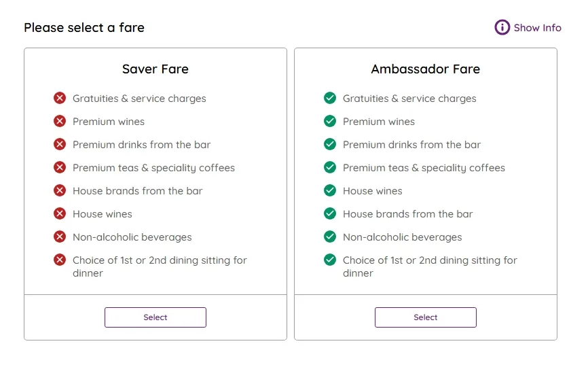Click red X next to Saver House wines
Image resolution: width=588 pixels, height=367 pixels.
60,214
